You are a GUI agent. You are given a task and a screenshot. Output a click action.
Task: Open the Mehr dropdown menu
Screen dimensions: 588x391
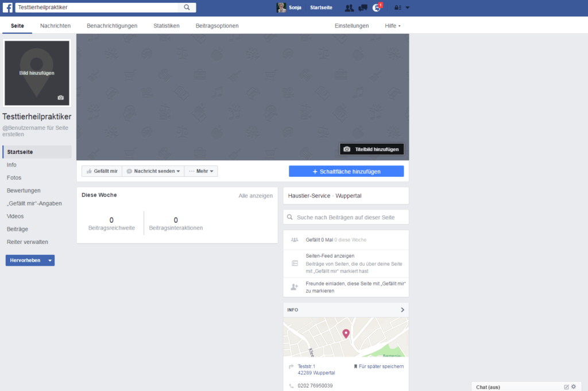[201, 171]
